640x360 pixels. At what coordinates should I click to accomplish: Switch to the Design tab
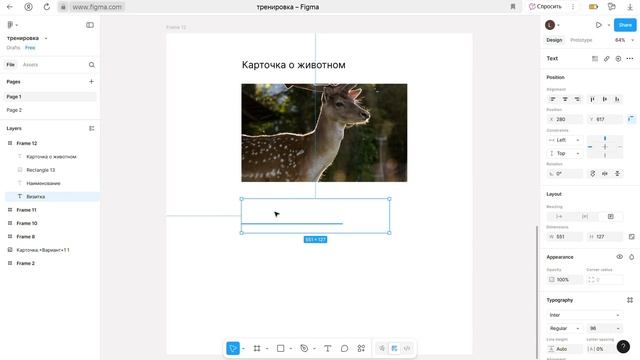[x=554, y=40]
